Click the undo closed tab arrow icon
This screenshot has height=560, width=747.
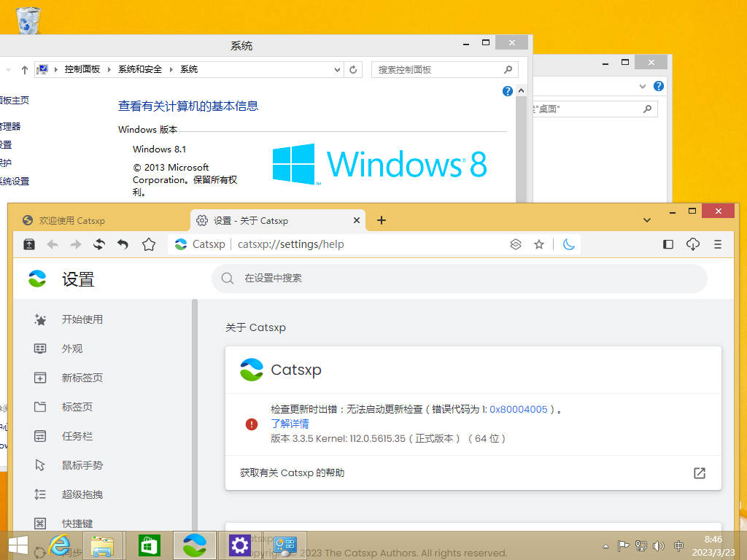click(x=123, y=244)
